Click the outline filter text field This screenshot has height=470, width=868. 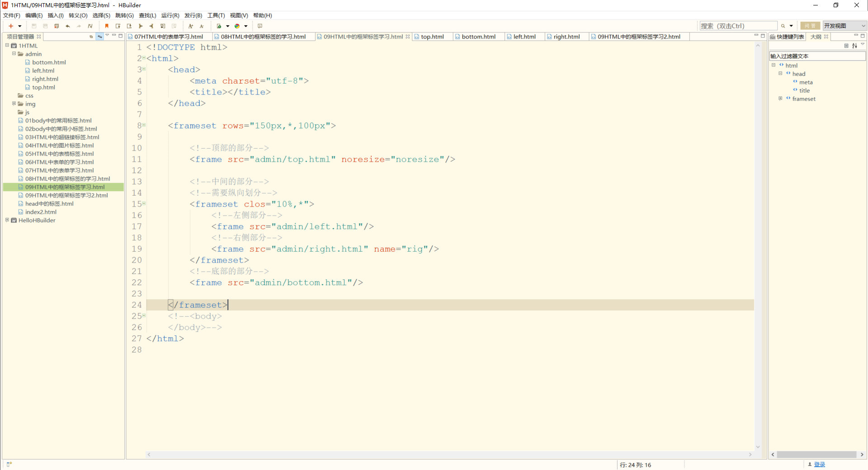(x=817, y=56)
